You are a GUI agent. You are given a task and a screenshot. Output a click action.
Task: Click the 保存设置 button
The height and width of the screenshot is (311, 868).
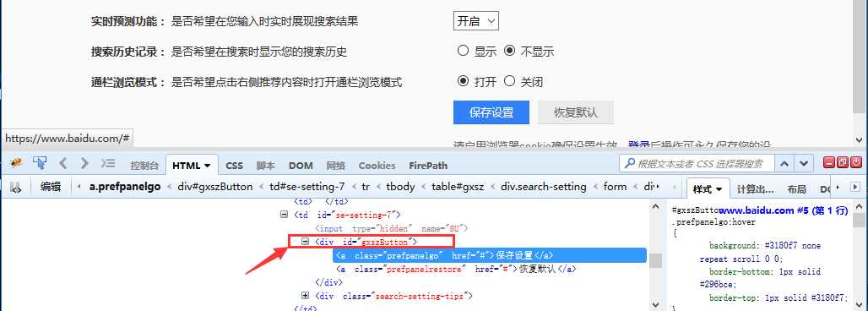pyautogui.click(x=491, y=112)
